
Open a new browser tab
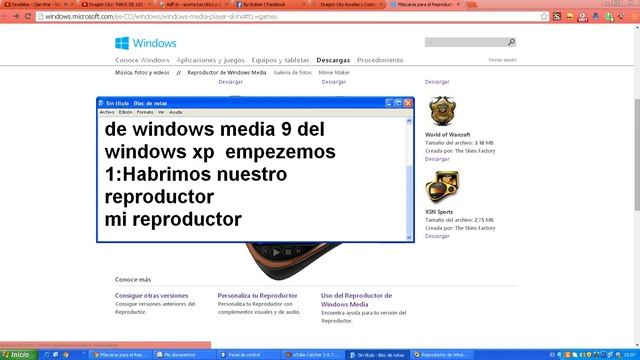click(471, 4)
